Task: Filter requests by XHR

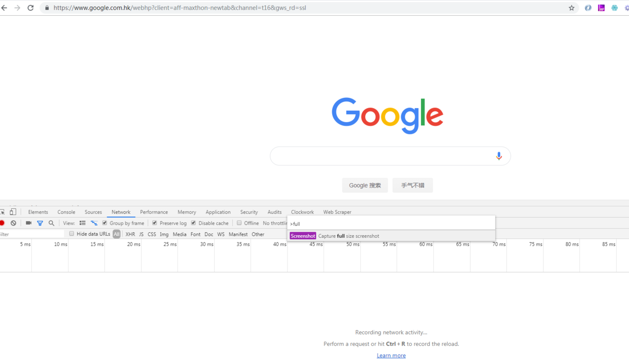Action: [130, 234]
